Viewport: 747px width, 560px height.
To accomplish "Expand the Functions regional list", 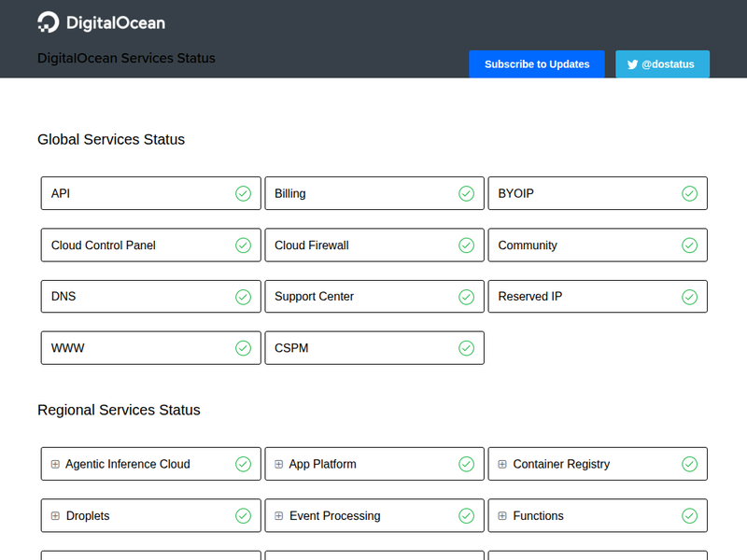I will pyautogui.click(x=502, y=516).
